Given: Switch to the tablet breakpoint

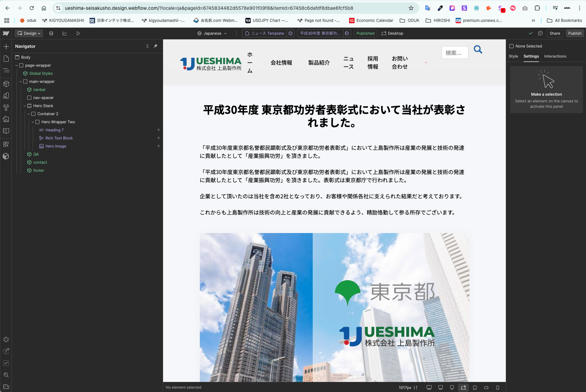Looking at the screenshot, I should (x=475, y=387).
